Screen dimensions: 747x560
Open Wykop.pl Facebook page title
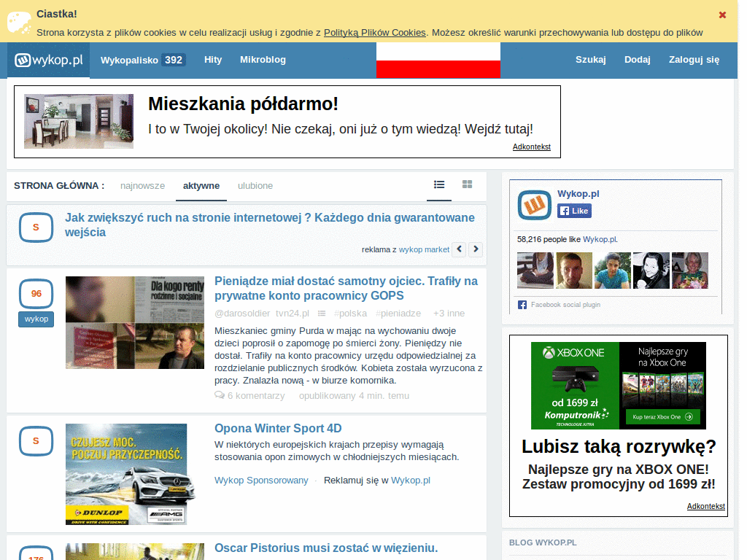[578, 194]
